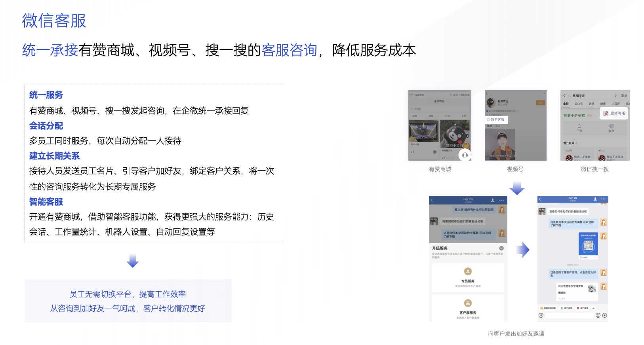644x345 pixels.
Task: Click the 员工无需切换平台 summary line
Action: 128,294
